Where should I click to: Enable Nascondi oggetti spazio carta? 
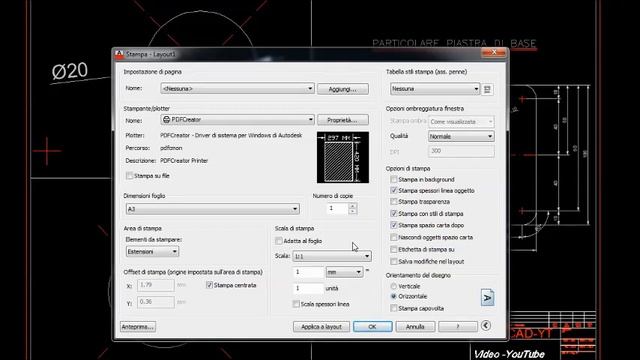pos(393,237)
